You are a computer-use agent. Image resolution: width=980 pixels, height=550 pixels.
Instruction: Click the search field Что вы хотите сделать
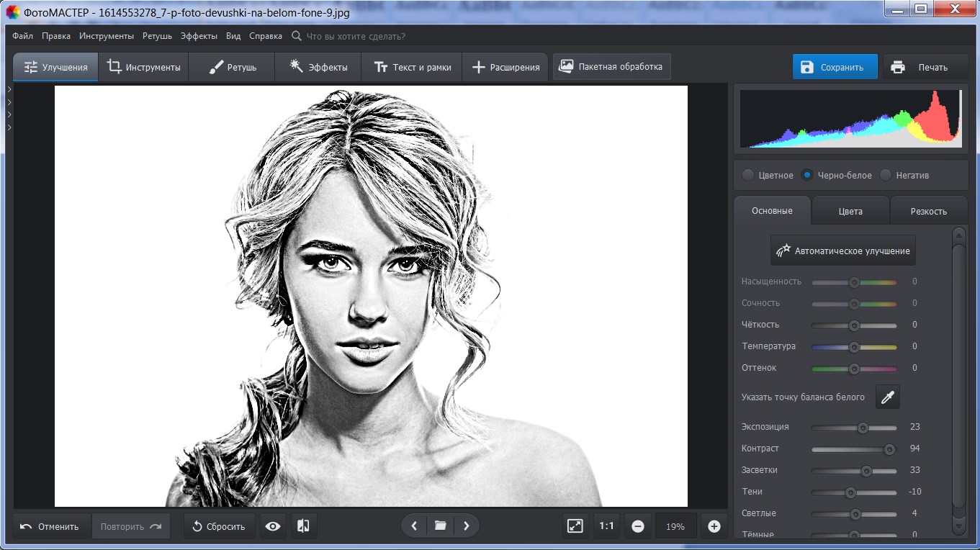coord(356,36)
